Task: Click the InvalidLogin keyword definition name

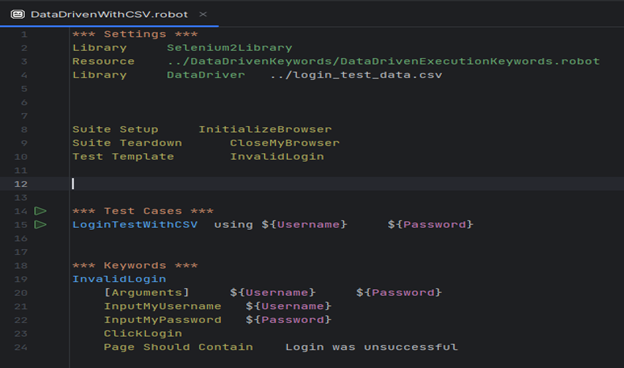Action: [x=119, y=279]
